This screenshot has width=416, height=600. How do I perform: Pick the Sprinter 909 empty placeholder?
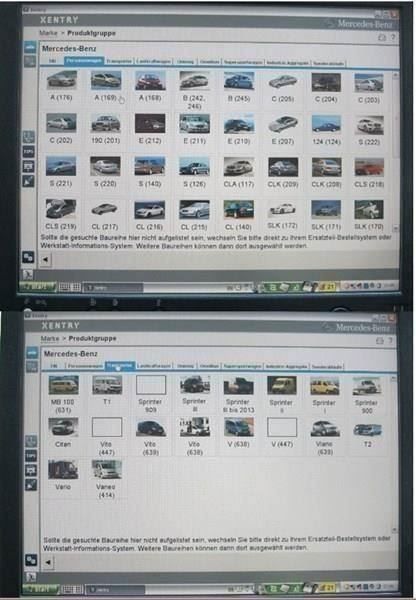(x=151, y=385)
